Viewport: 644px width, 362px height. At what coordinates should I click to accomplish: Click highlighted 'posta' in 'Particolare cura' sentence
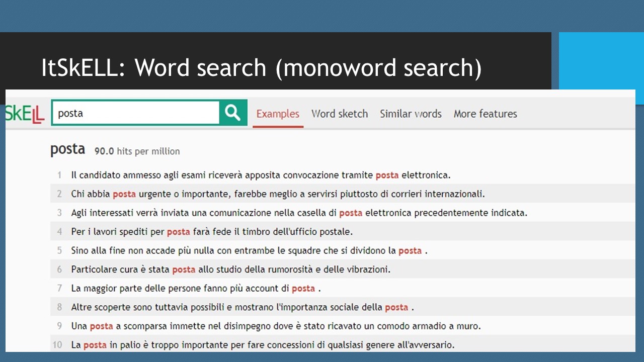184,269
